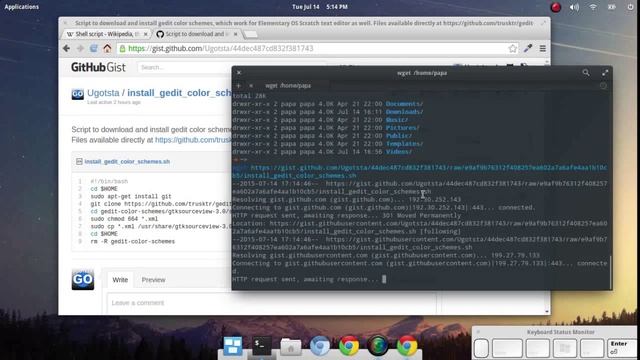Reload the gist page in Chrome
Screen dimensions: 640x360
(x=93, y=49)
